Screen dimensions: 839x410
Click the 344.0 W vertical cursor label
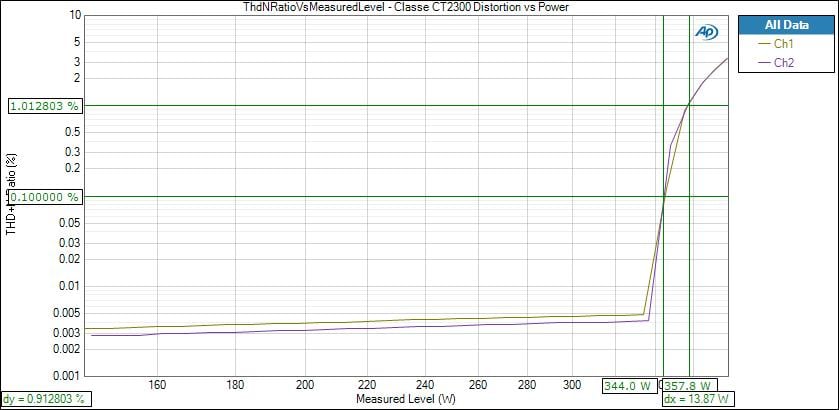point(628,385)
